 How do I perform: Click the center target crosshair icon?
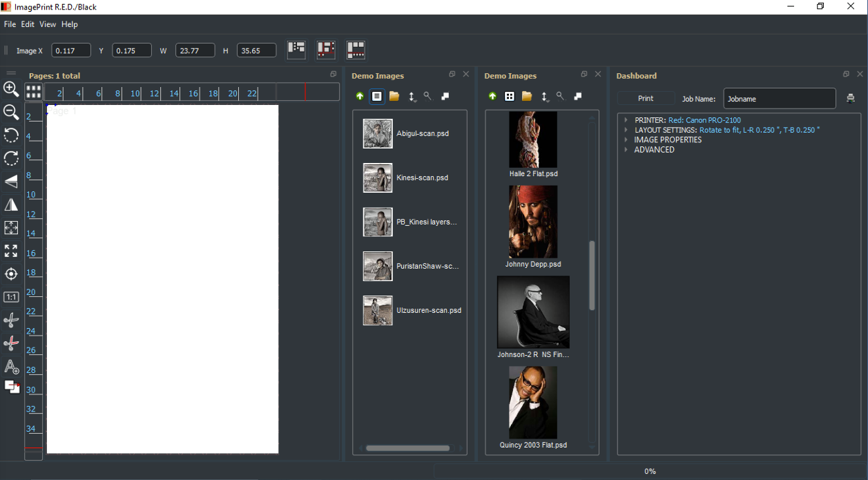tap(11, 274)
